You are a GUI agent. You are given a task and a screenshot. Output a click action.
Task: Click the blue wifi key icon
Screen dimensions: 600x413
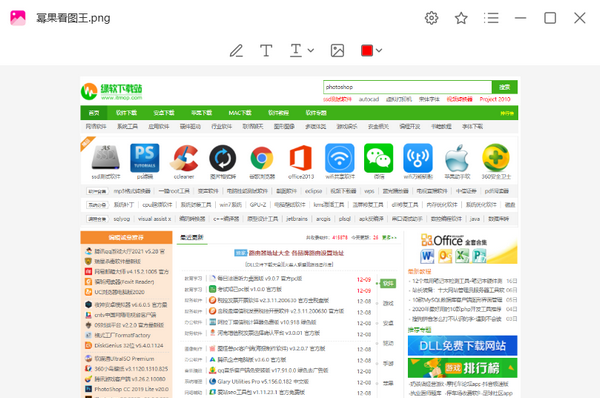[x=418, y=158]
